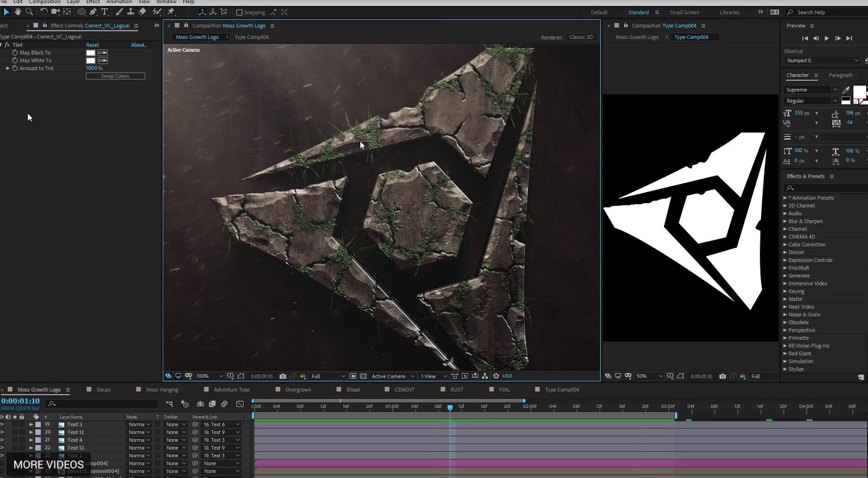Viewport: 868px width, 478px height.
Task: Open the Full resolution dropdown in main viewer
Action: click(328, 376)
